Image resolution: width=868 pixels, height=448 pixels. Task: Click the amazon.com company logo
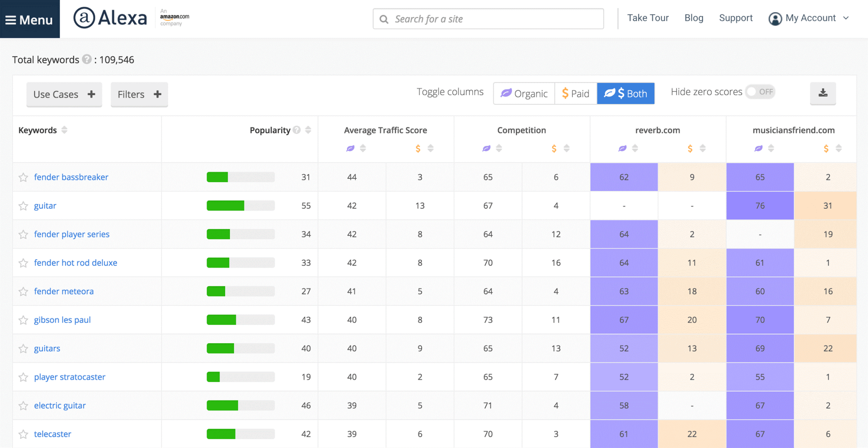(174, 18)
